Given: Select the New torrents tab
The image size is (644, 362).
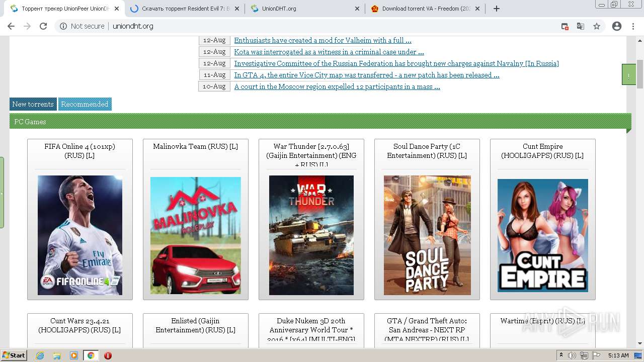Looking at the screenshot, I should click(33, 104).
